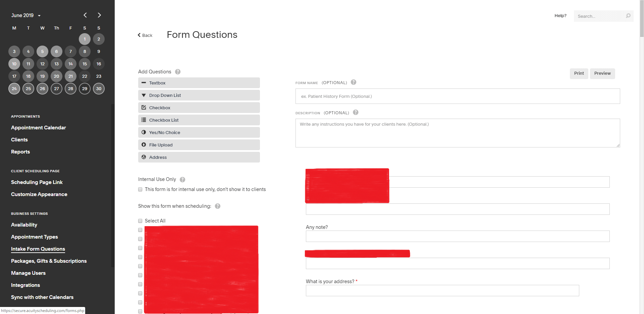The width and height of the screenshot is (644, 314).
Task: Open Appointment Types in sidebar
Action: pos(34,237)
